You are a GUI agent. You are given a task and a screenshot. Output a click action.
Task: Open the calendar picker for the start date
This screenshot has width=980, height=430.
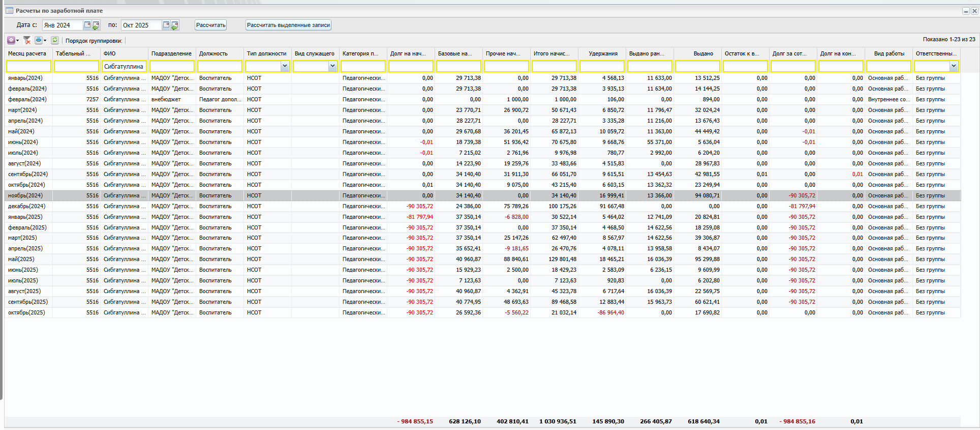[87, 25]
